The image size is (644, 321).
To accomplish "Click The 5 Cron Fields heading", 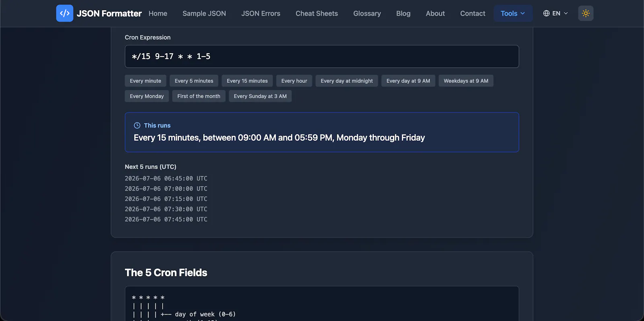I will (x=166, y=272).
